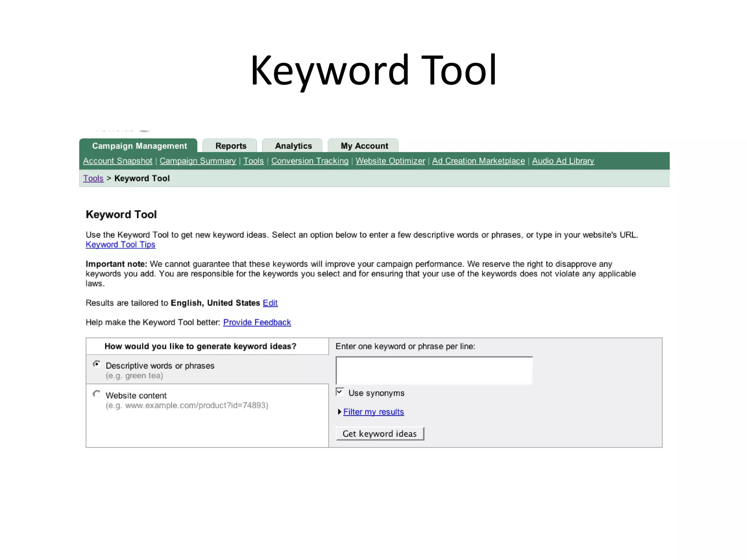Image resolution: width=747 pixels, height=560 pixels.
Task: Edit the English, United States targeting
Action: coord(270,303)
